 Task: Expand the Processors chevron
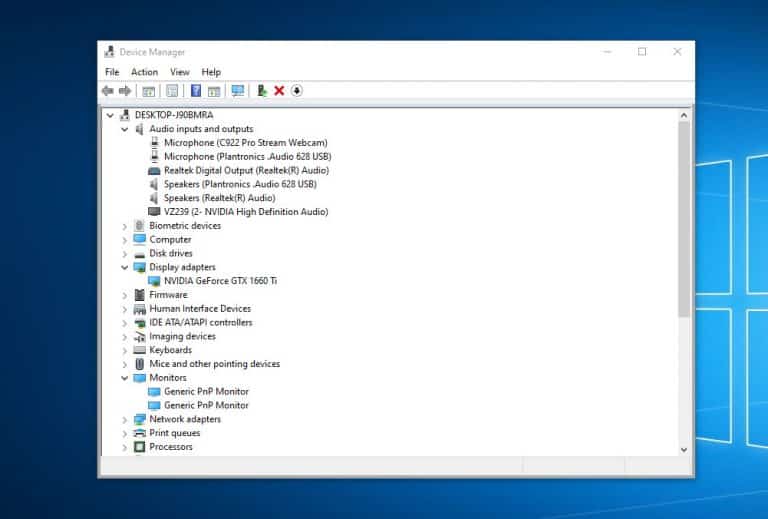click(124, 447)
